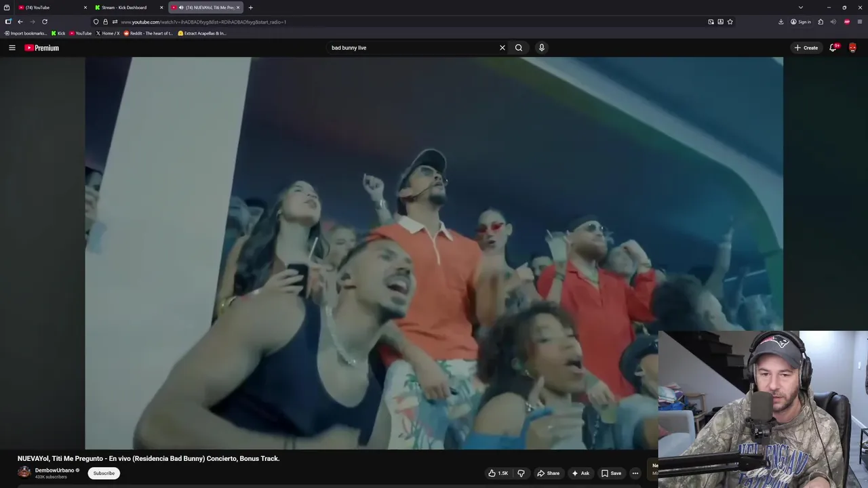The height and width of the screenshot is (488, 868).
Task: Run search with the magnifier button
Action: pyautogui.click(x=519, y=47)
